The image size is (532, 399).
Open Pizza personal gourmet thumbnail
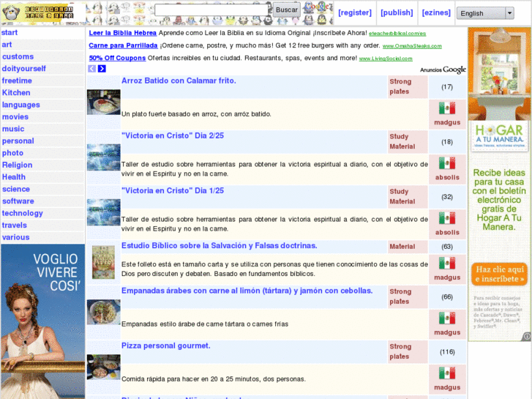pos(104,367)
